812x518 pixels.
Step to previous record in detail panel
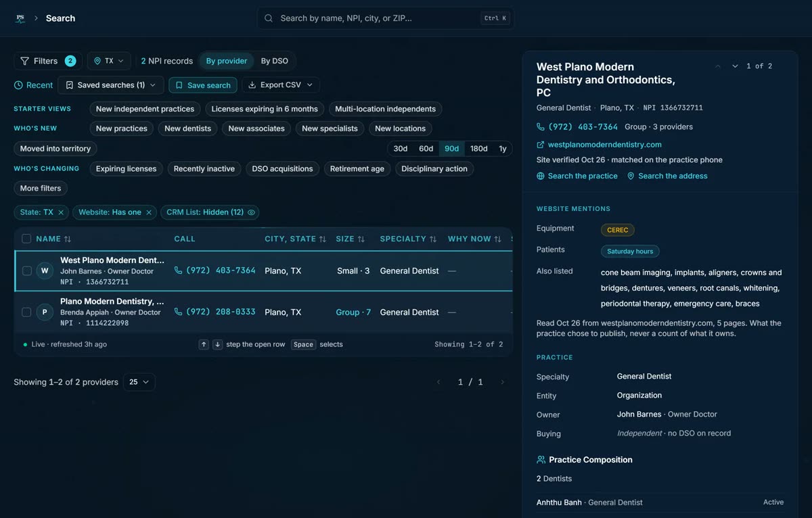718,66
